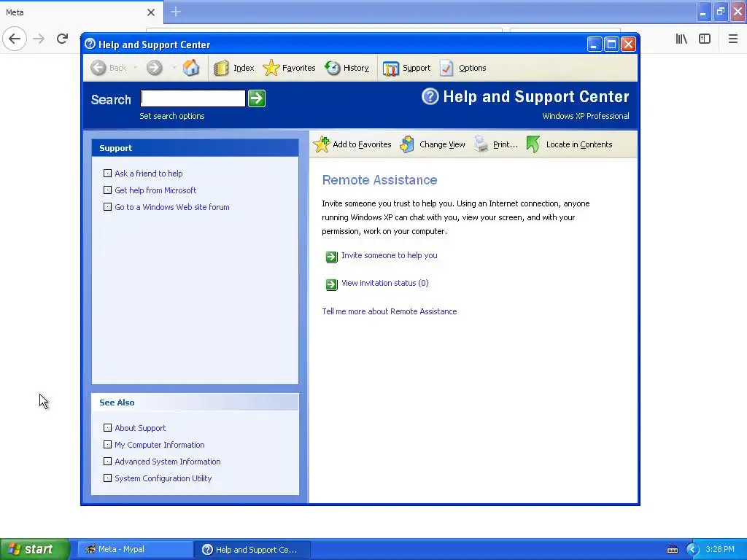This screenshot has height=560, width=747.
Task: Open the Index book icon
Action: coord(221,68)
